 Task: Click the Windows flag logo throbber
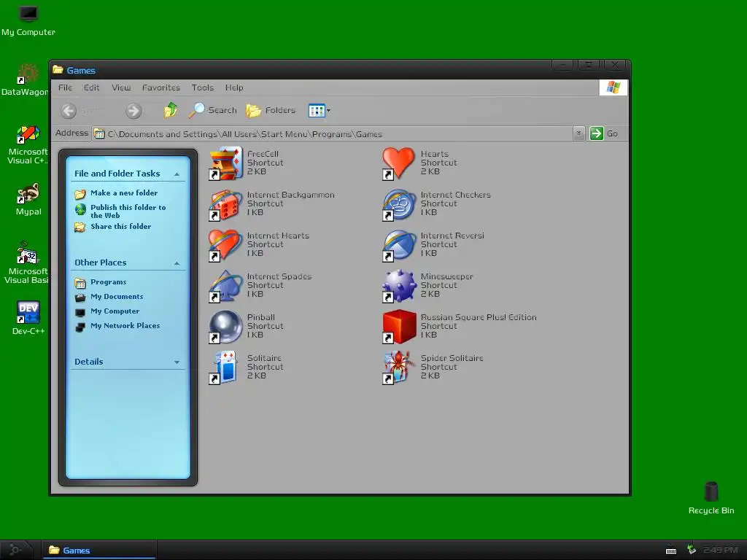pos(613,87)
